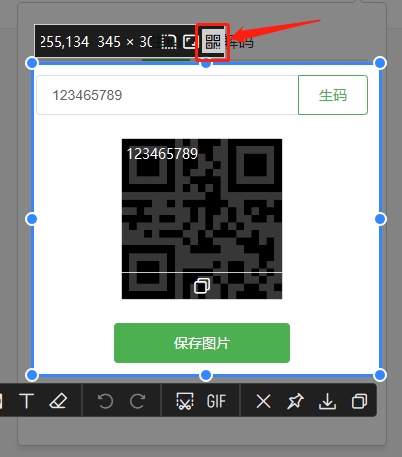Pick the Eraser tool

pos(58,401)
